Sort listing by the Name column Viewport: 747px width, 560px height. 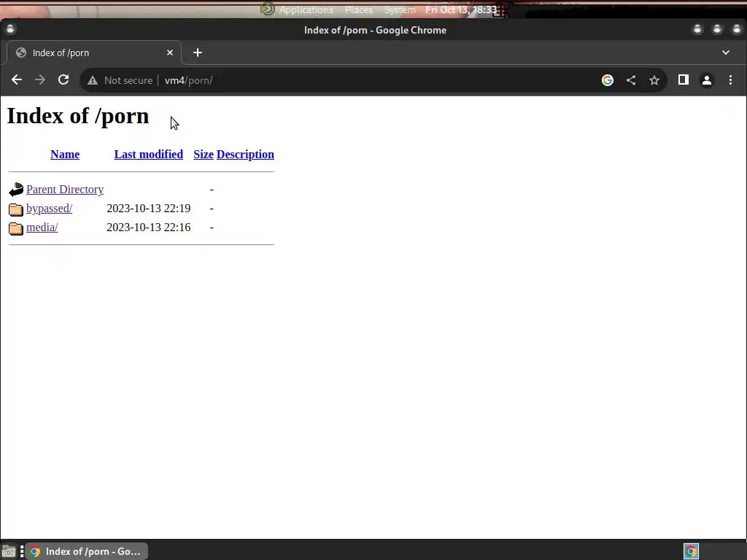click(65, 155)
